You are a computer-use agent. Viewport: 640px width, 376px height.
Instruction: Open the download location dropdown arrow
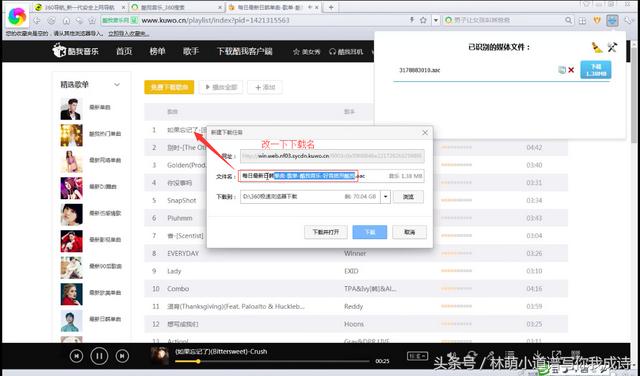tap(386, 197)
